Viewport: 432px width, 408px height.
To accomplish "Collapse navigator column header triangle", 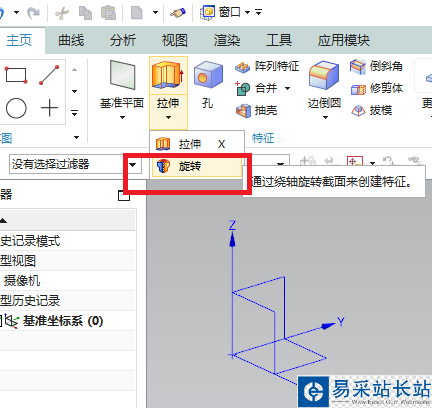I will tap(3, 220).
